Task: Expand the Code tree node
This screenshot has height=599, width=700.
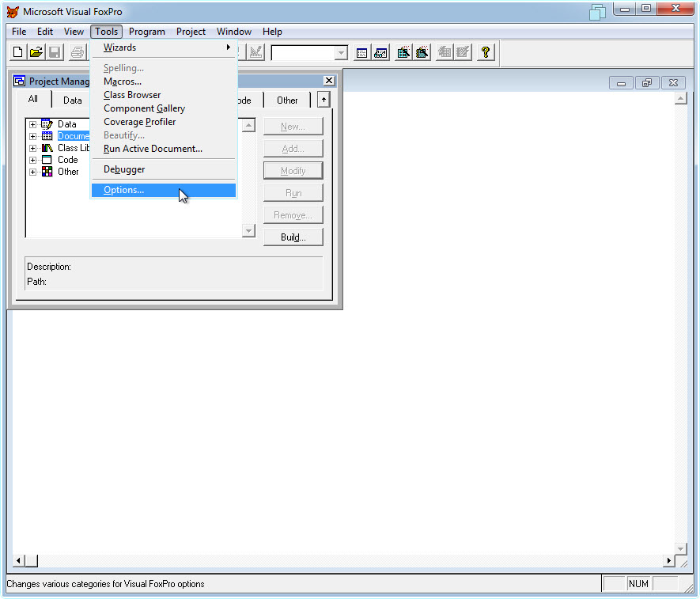Action: [x=32, y=160]
